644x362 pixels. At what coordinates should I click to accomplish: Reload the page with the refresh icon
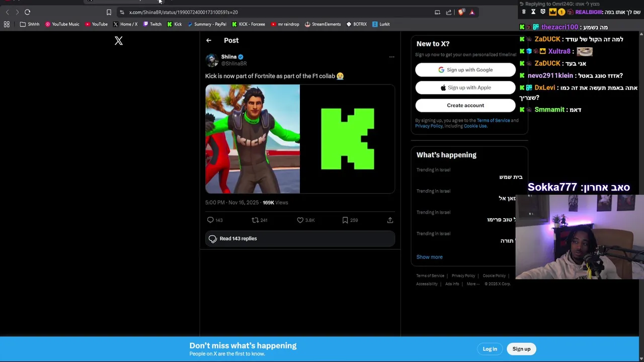pos(27,12)
